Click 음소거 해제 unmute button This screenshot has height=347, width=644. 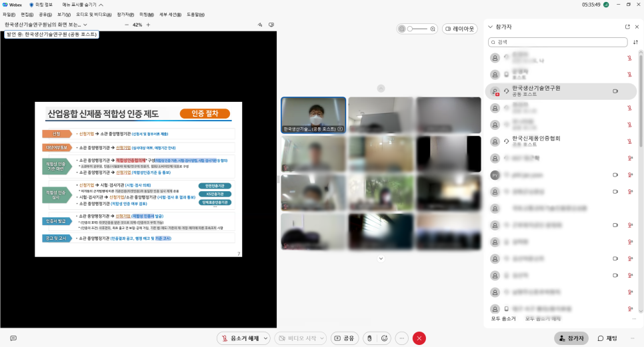click(240, 338)
